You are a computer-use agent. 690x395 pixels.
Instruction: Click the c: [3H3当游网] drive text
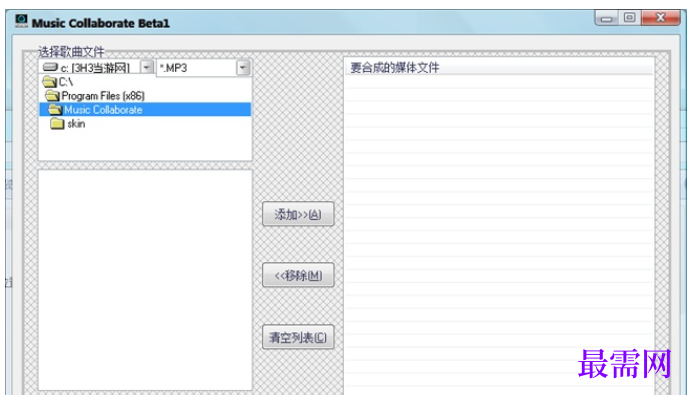pyautogui.click(x=95, y=68)
